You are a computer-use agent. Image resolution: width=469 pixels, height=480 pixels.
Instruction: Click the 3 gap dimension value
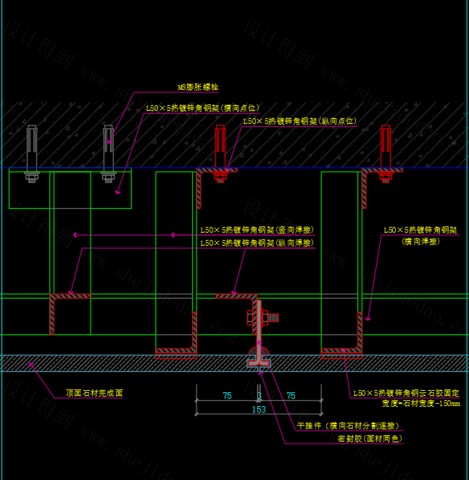259,396
